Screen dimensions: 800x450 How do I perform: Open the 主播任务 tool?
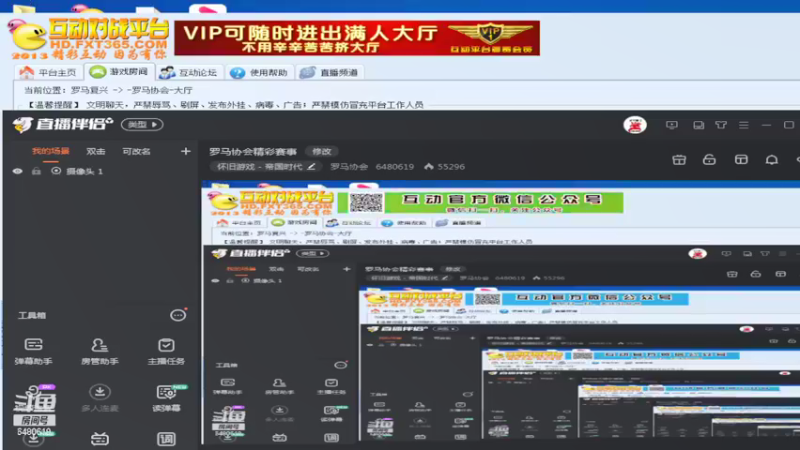click(x=166, y=351)
